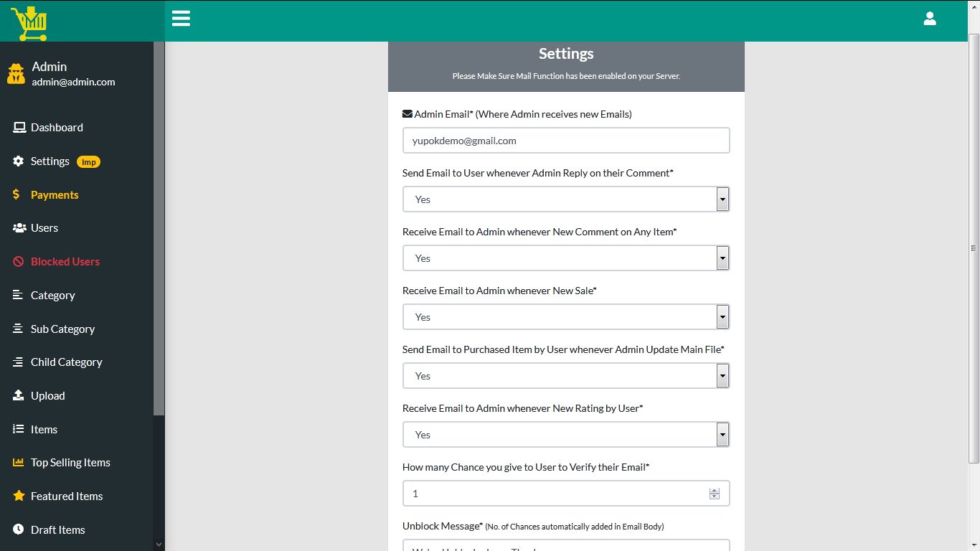Click the Admin Email input field
The image size is (980, 551).
(565, 141)
